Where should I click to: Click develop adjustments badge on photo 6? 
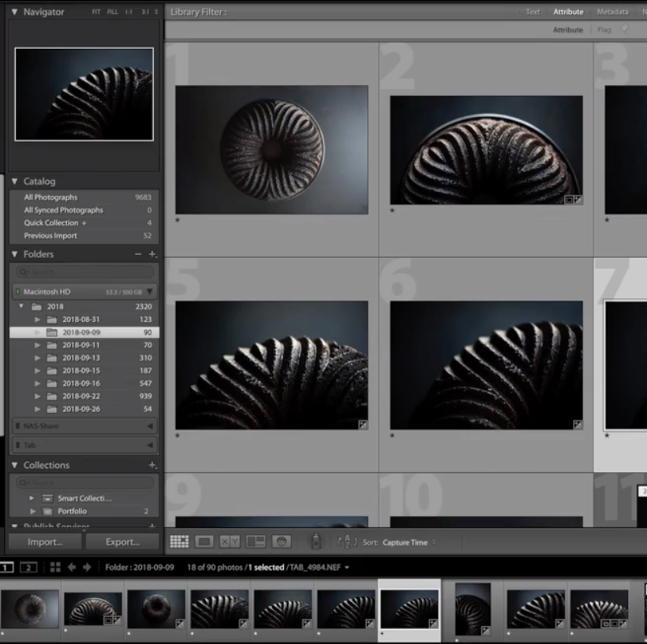pos(578,425)
